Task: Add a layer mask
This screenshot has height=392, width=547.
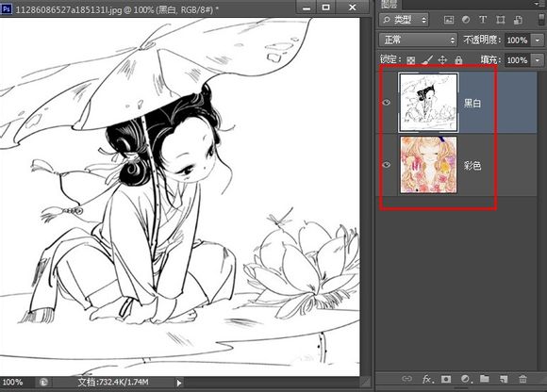Action: click(x=446, y=379)
